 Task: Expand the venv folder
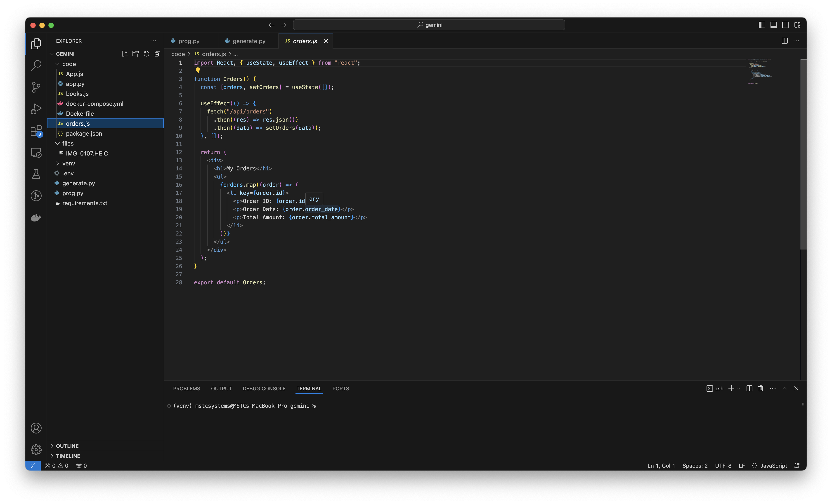[69, 163]
